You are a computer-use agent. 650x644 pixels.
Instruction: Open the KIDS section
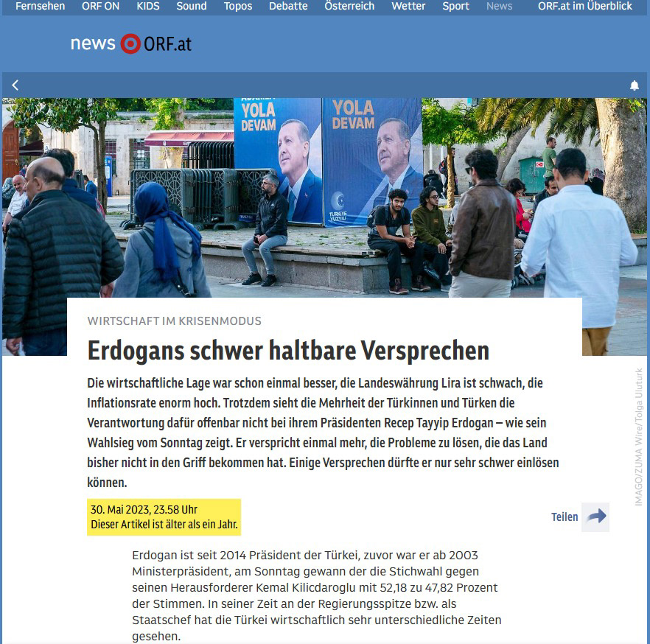tap(147, 6)
